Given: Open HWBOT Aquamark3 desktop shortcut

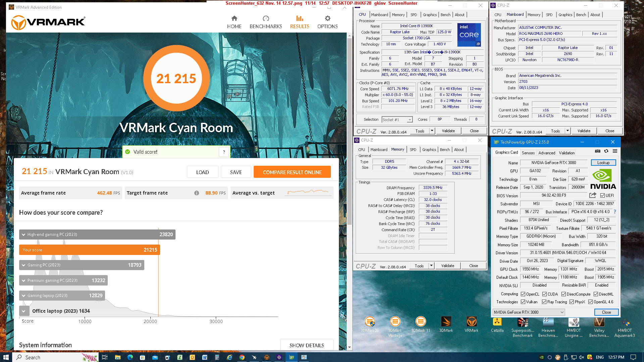Looking at the screenshot, I should 625,327.
